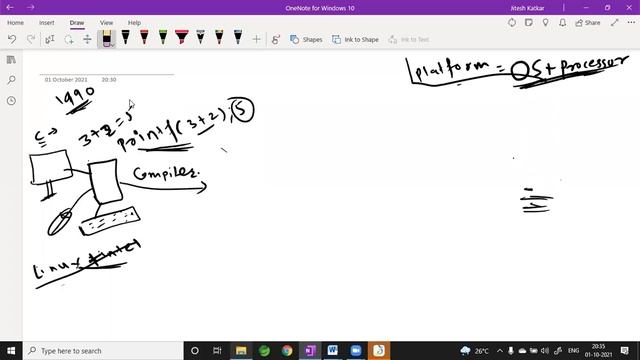Open the View tab

pyautogui.click(x=106, y=23)
